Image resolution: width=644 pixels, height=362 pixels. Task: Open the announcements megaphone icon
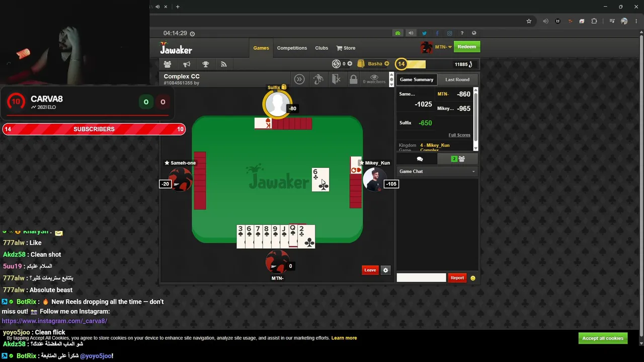pyautogui.click(x=187, y=64)
